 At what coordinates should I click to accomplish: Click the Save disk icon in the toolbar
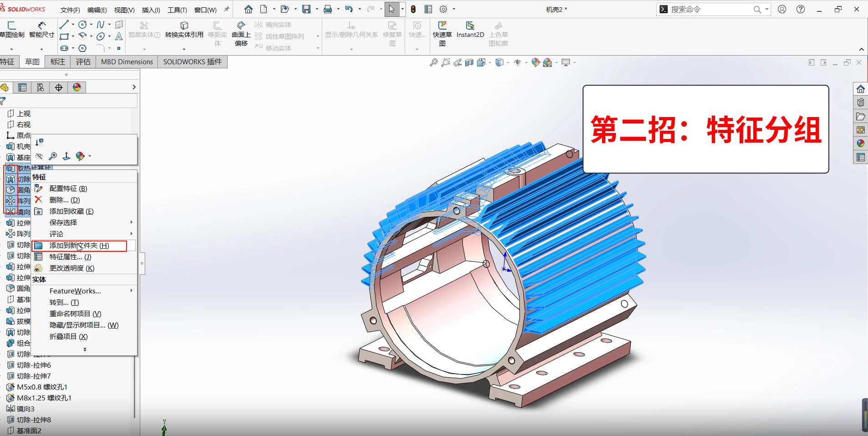coord(306,9)
